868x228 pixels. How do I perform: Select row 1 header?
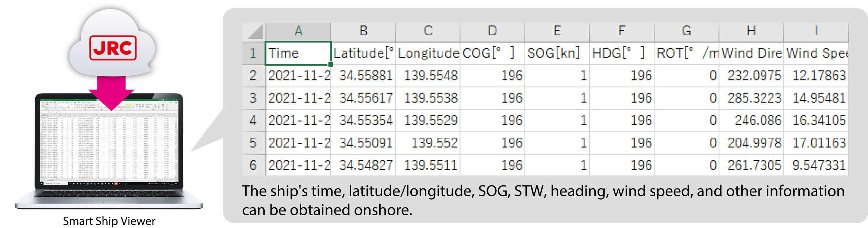[253, 53]
